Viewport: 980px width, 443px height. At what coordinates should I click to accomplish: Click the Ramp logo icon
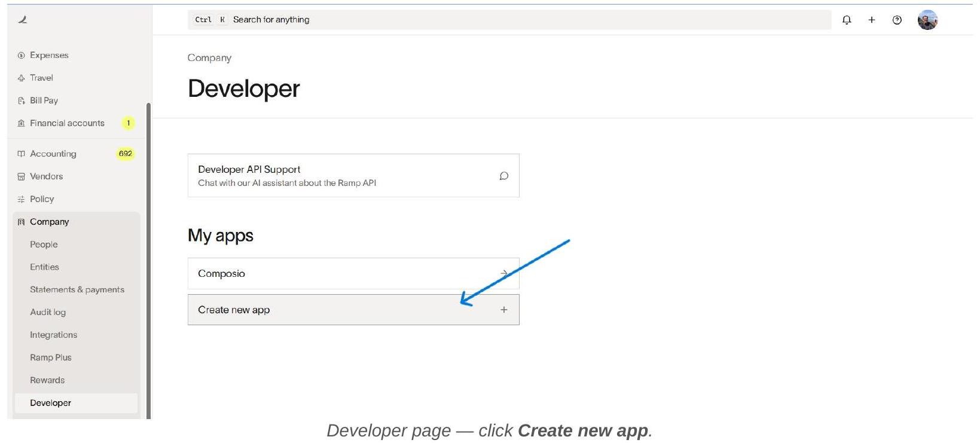tap(23, 20)
